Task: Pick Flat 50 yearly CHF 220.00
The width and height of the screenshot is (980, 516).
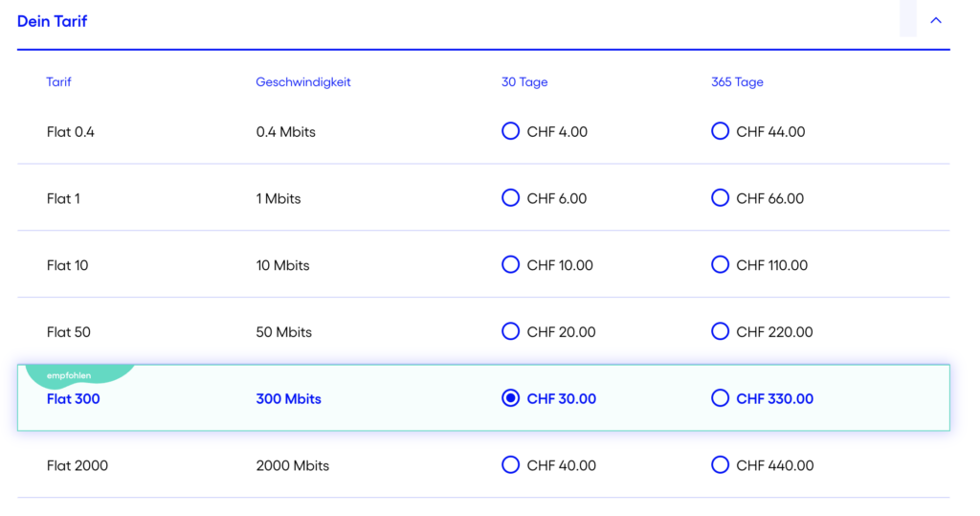Action: 720,331
